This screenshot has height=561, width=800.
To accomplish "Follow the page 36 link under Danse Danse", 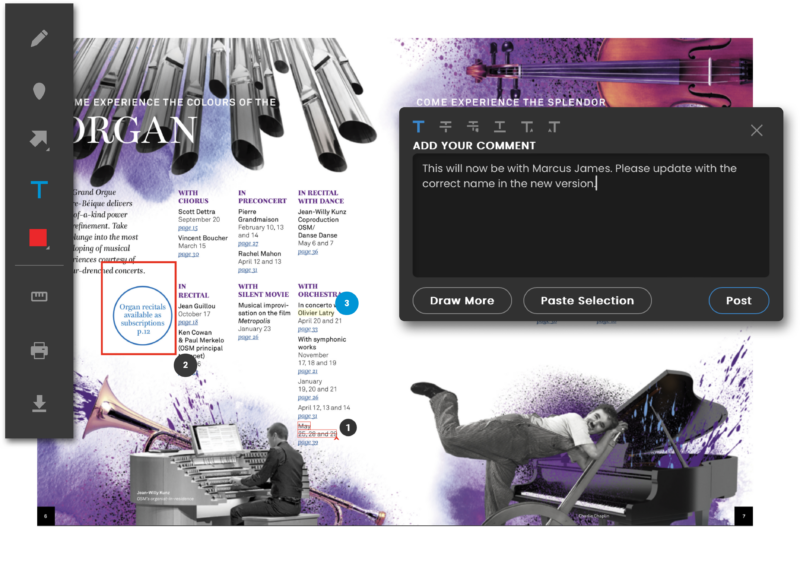I will point(308,251).
